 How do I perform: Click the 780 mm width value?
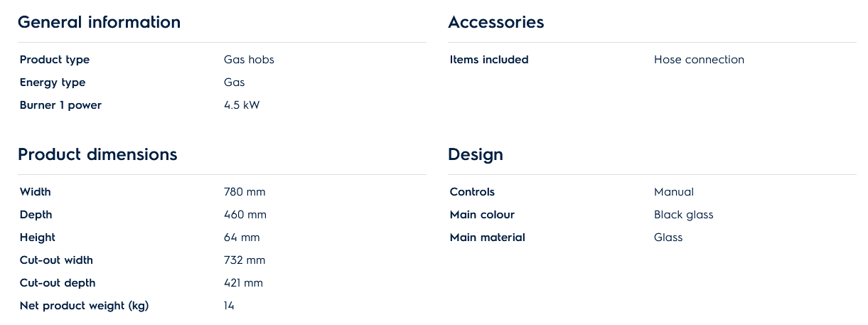[245, 192]
